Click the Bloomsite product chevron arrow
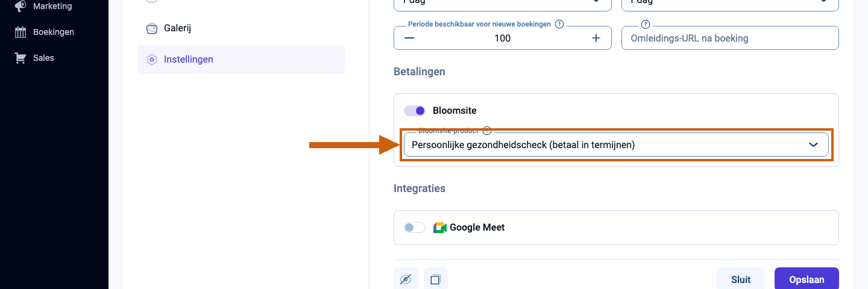 point(813,144)
